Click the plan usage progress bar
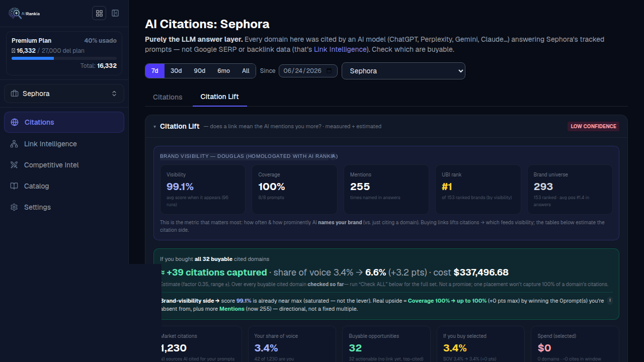The image size is (644, 362). (64, 58)
